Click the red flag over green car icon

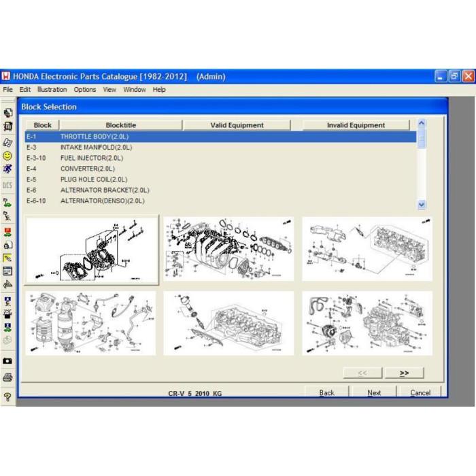tap(7, 232)
